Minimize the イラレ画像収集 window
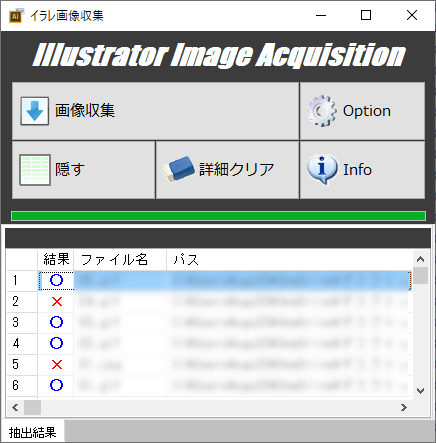Screen dimensions: 436x443 click(321, 15)
